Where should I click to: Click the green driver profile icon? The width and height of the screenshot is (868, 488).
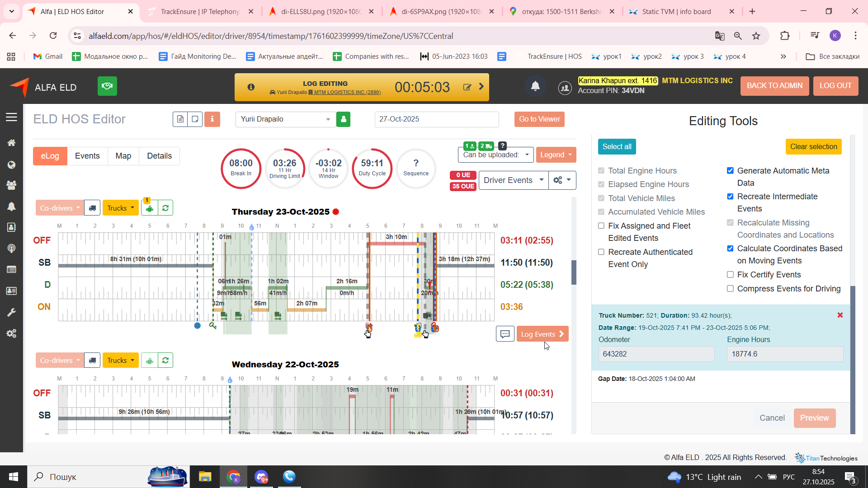point(343,119)
